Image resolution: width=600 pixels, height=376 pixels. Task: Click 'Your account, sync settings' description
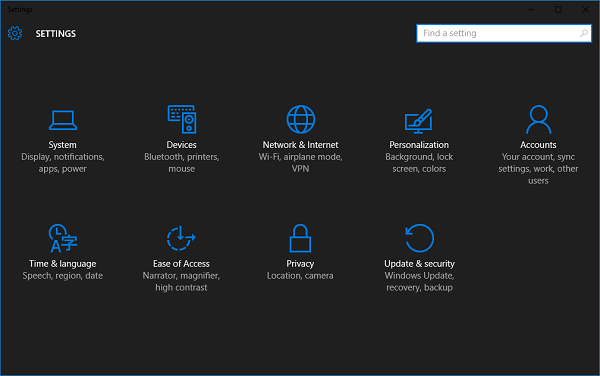pos(538,169)
